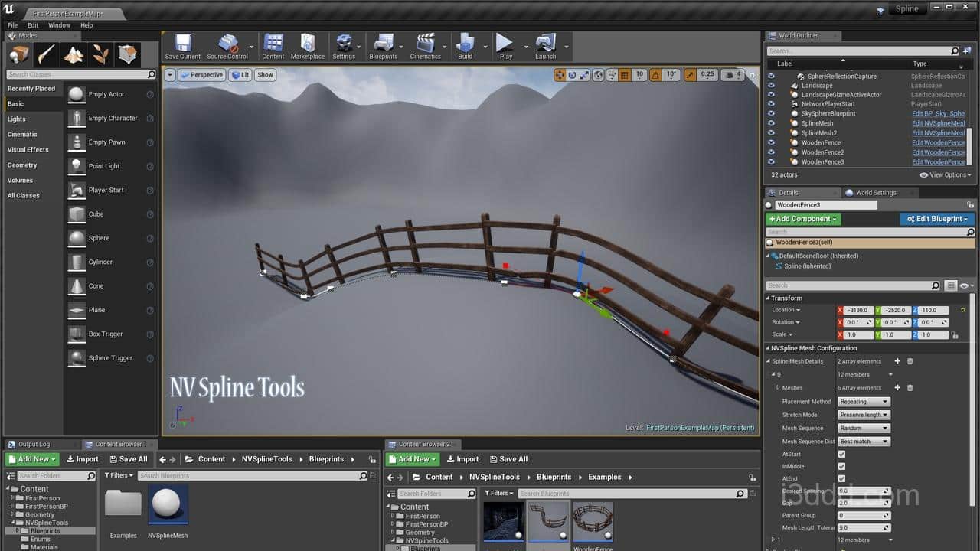
Task: Select the Foliage mode leaf icon
Action: (100, 54)
